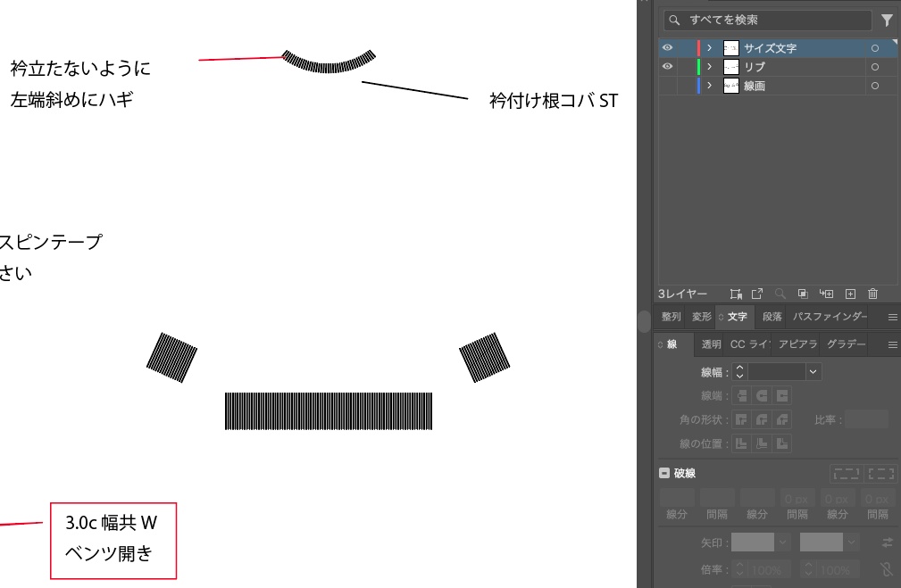Disable the 破線 dashed line checkbox
Screen dimensions: 901x588
point(664,473)
